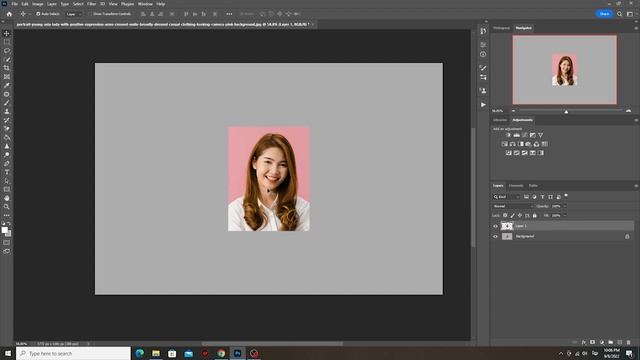Select the Type tool

[x=7, y=172]
